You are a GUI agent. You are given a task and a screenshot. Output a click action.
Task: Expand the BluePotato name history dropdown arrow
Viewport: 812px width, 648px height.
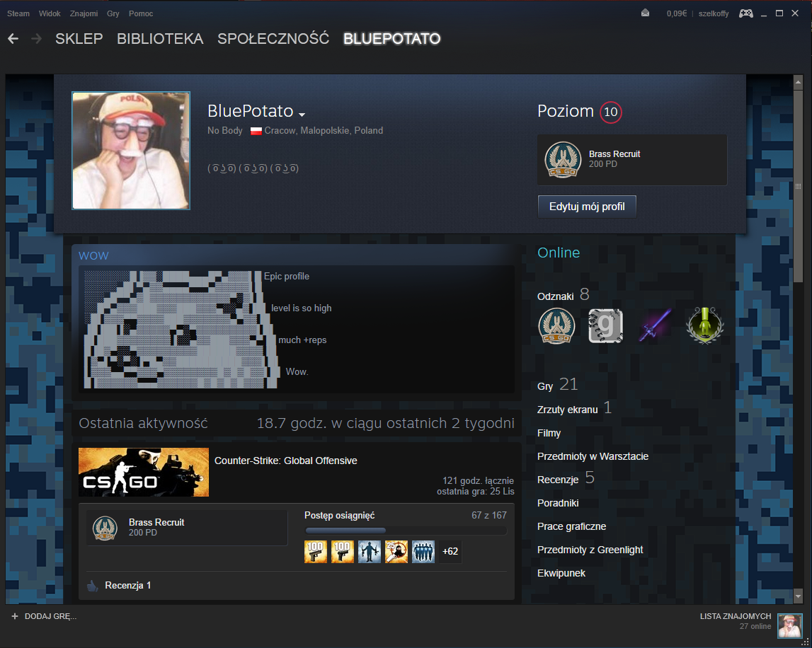coord(302,115)
